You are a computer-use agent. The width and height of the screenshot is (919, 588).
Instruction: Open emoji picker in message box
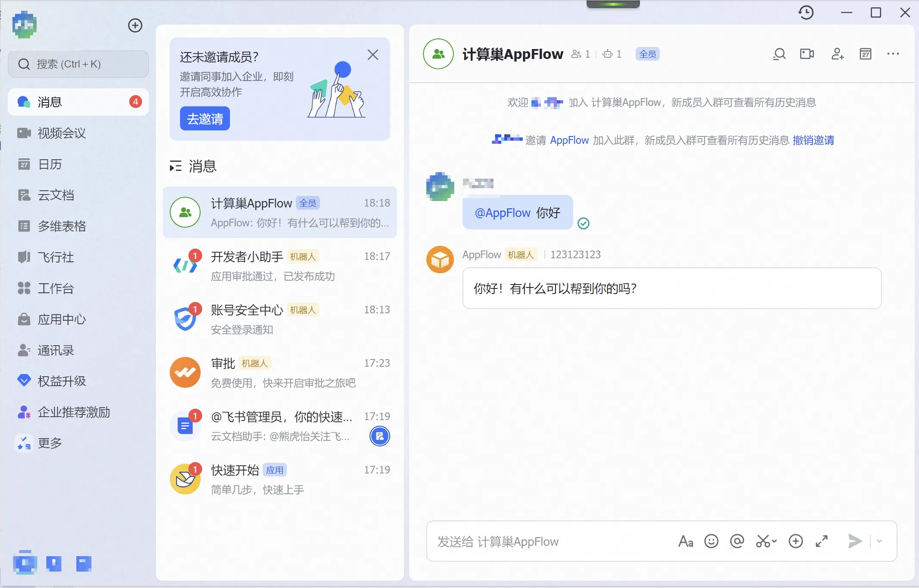711,541
